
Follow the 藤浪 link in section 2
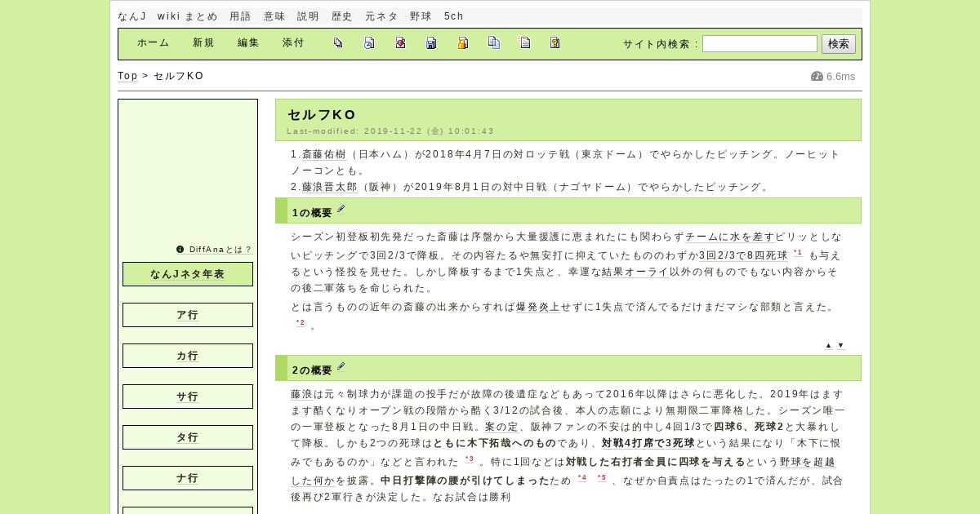click(x=301, y=394)
